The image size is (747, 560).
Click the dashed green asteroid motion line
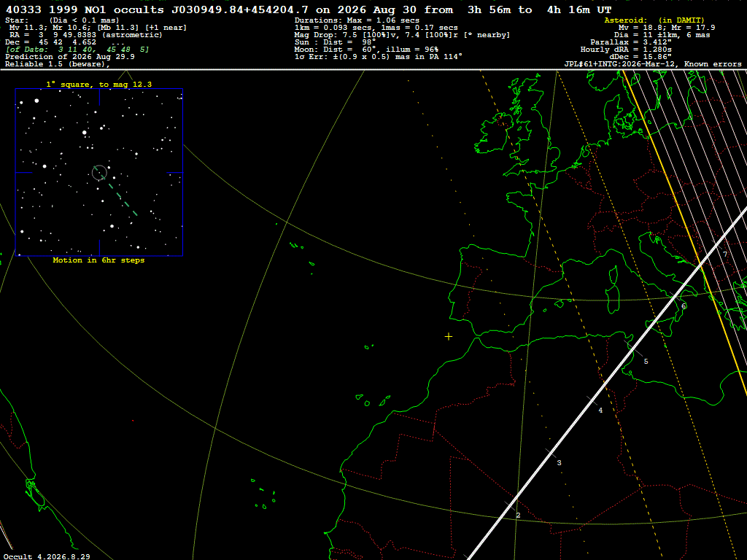[x=119, y=194]
